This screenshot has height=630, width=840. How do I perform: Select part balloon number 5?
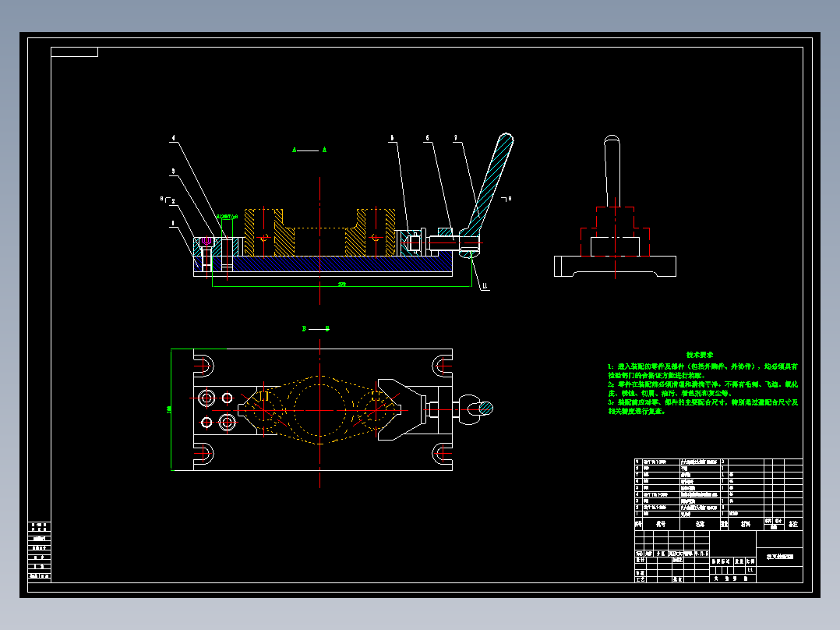[392, 138]
